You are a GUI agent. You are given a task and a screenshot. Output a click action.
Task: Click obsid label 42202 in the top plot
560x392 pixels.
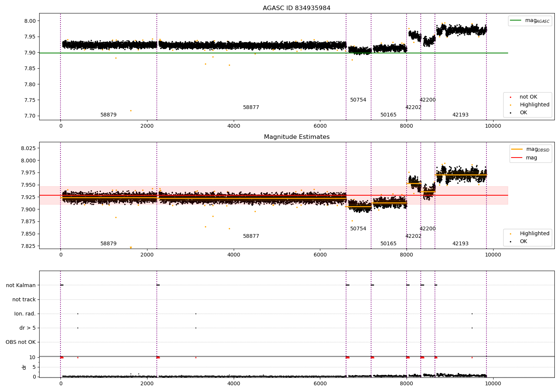(x=413, y=108)
